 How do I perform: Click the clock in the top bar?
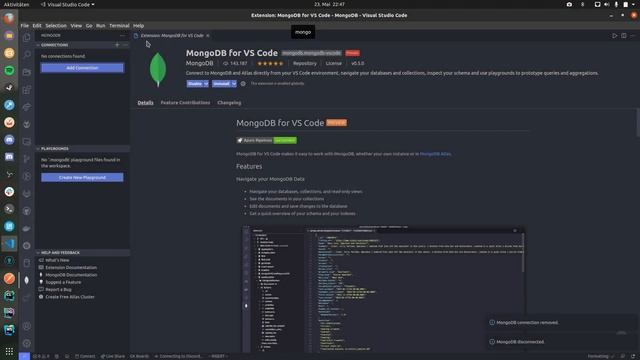[329, 4]
